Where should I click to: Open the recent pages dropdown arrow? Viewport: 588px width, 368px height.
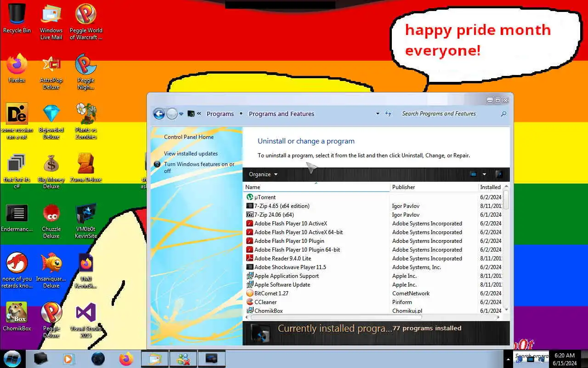181,114
